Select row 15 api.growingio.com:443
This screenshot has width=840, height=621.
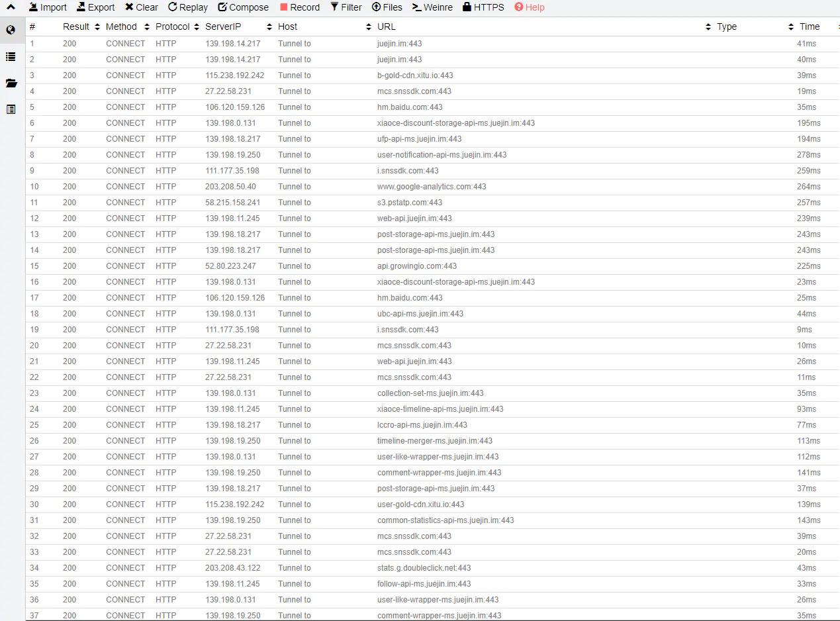point(432,266)
